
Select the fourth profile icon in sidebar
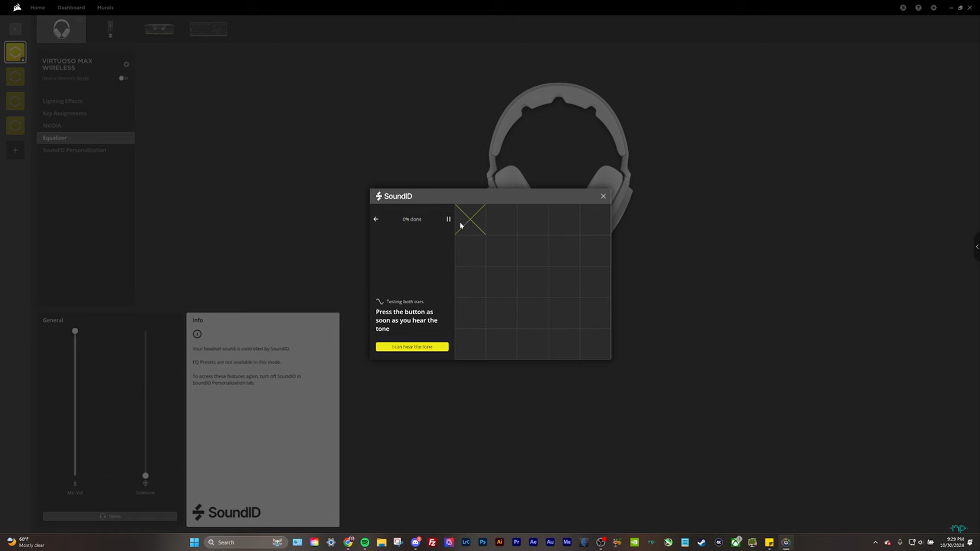coord(15,126)
